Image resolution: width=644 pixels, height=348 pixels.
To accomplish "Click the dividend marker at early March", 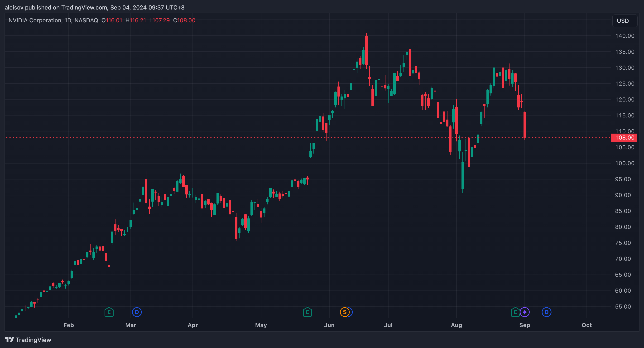I will pyautogui.click(x=137, y=312).
